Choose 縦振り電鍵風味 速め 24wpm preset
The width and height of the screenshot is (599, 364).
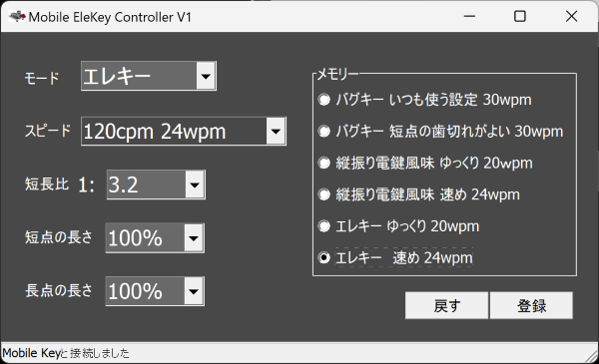(418, 194)
